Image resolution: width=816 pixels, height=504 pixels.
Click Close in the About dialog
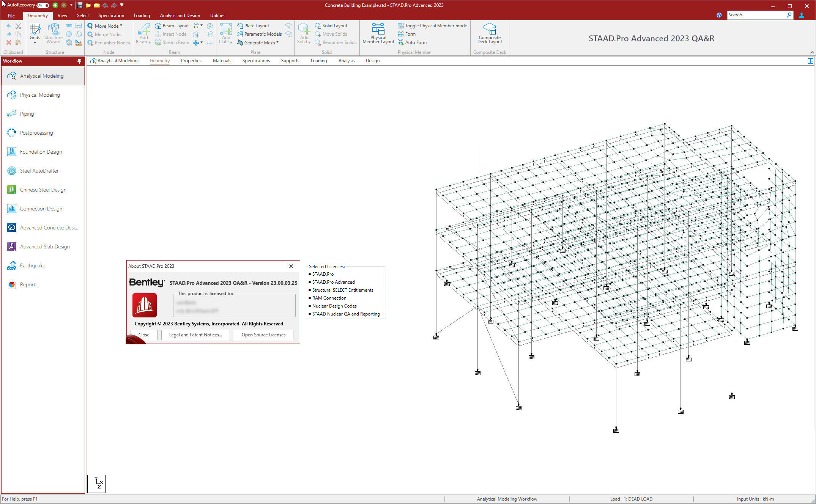pos(144,335)
